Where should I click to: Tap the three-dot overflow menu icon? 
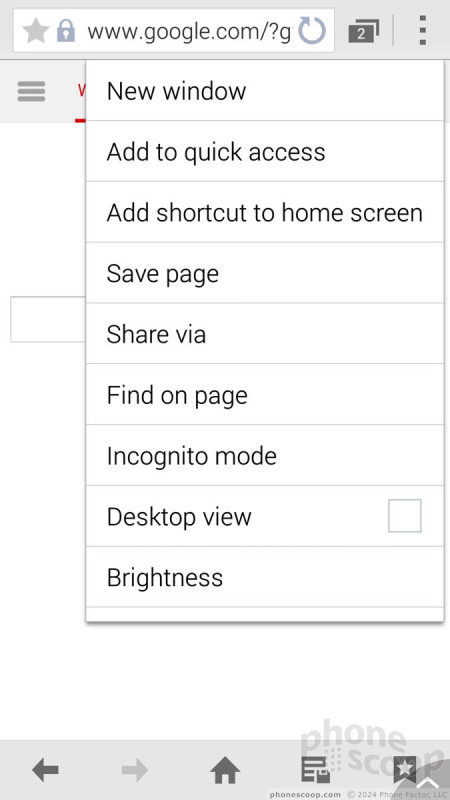422,30
